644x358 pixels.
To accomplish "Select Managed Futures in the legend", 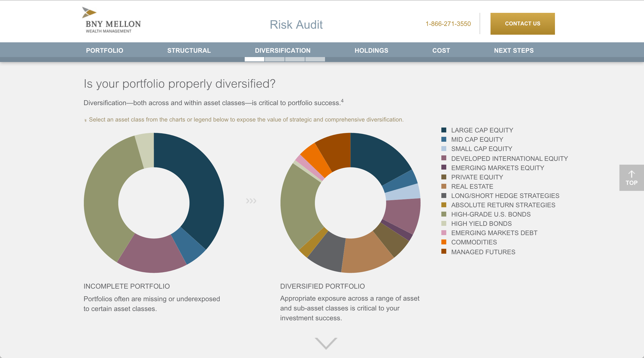I will 483,252.
